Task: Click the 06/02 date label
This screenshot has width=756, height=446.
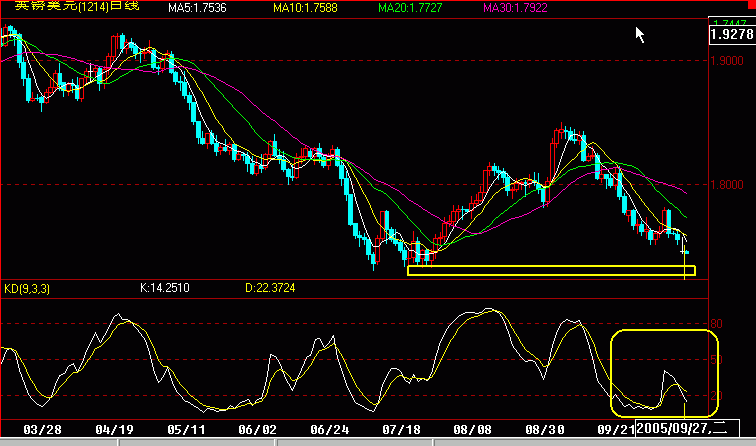Action: (x=257, y=429)
